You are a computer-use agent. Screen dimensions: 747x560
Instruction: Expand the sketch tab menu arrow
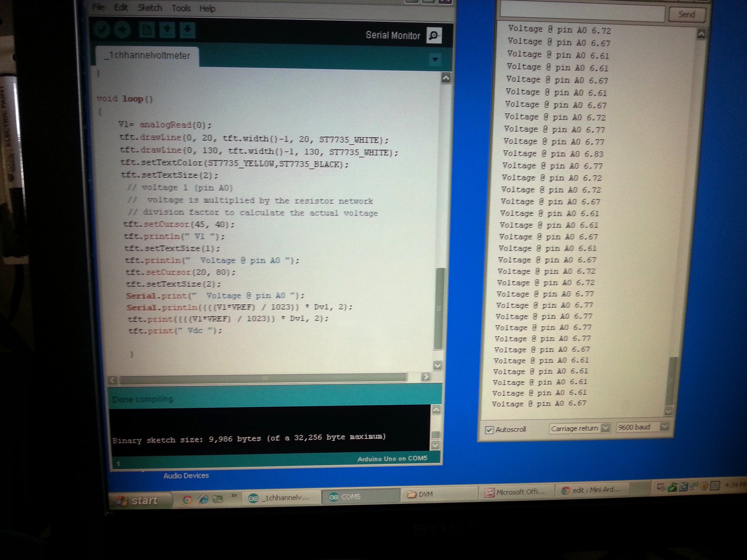pos(435,60)
